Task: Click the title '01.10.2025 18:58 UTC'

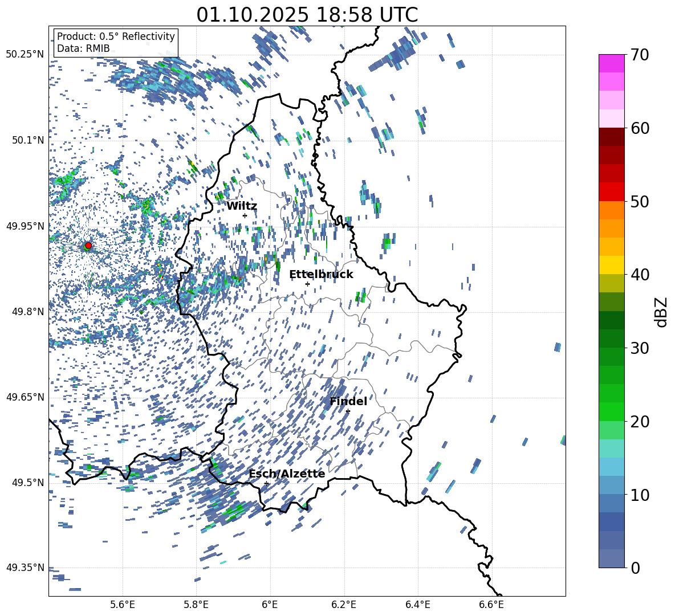Action: click(307, 15)
